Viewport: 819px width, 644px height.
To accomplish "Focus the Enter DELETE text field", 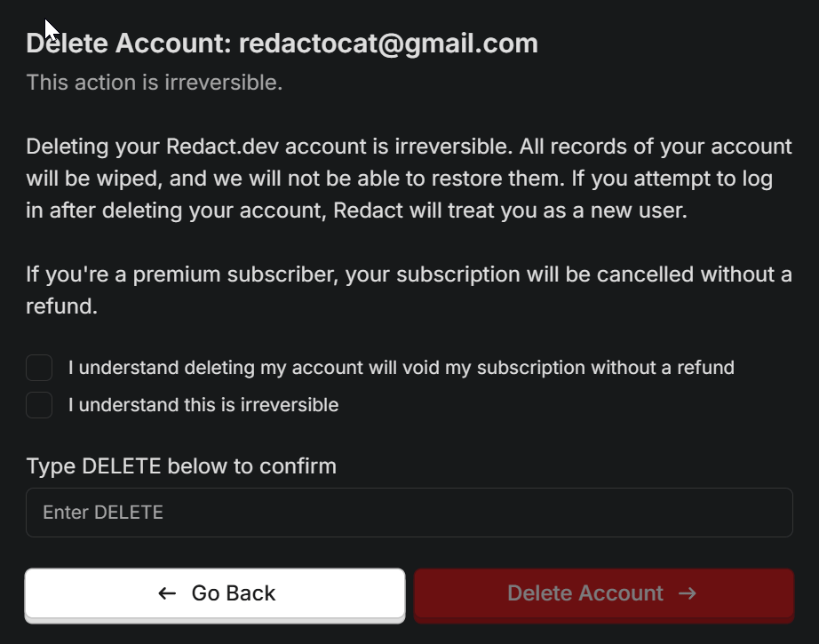I will pos(409,513).
